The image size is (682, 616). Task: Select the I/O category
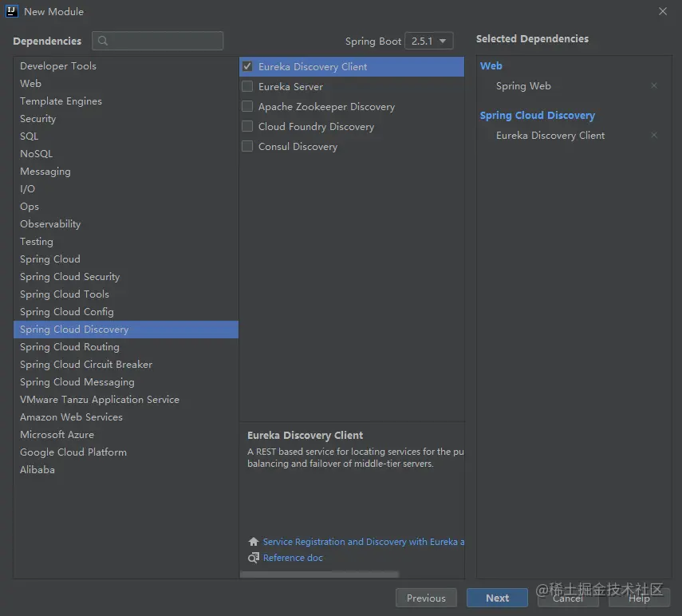click(x=126, y=189)
